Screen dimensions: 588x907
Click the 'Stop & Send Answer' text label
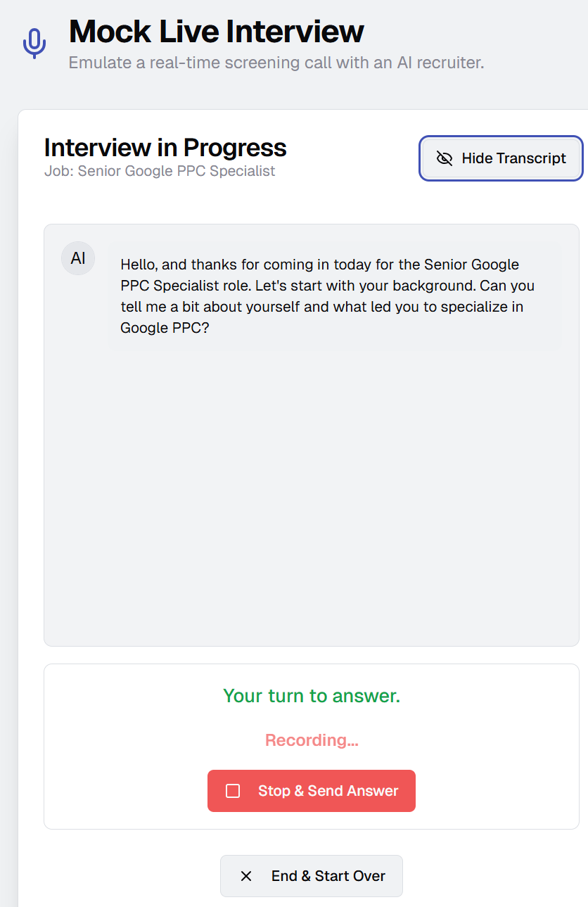(x=328, y=791)
